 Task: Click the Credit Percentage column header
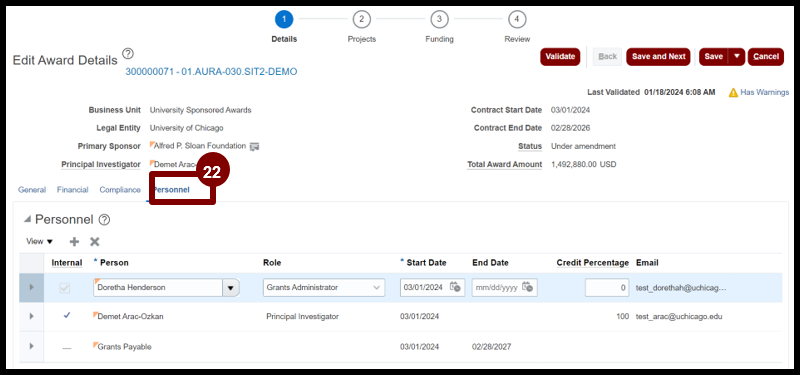593,263
